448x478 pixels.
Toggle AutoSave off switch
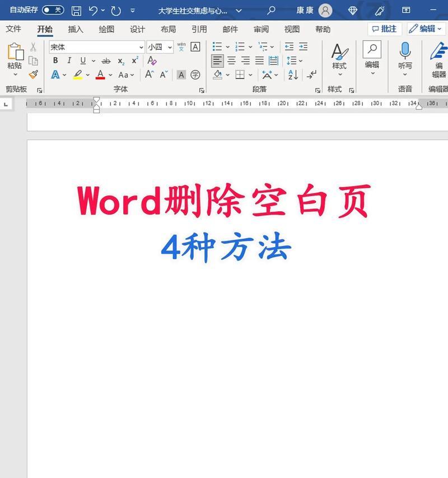tap(52, 10)
